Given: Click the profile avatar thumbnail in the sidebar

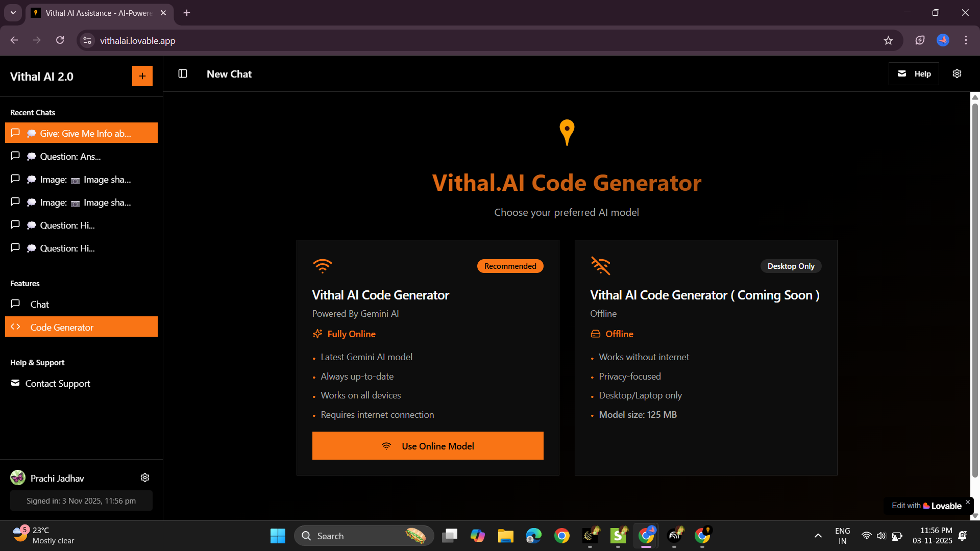Looking at the screenshot, I should 17,478.
